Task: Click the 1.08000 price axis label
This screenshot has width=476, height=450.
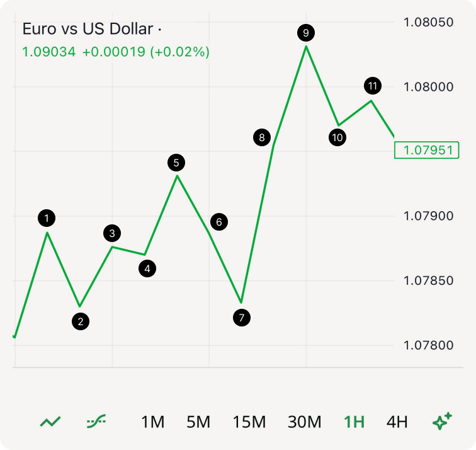Action: point(428,86)
